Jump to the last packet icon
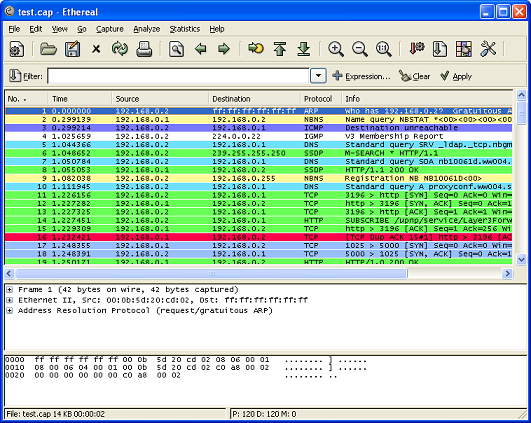The height and width of the screenshot is (423, 531). (x=304, y=49)
